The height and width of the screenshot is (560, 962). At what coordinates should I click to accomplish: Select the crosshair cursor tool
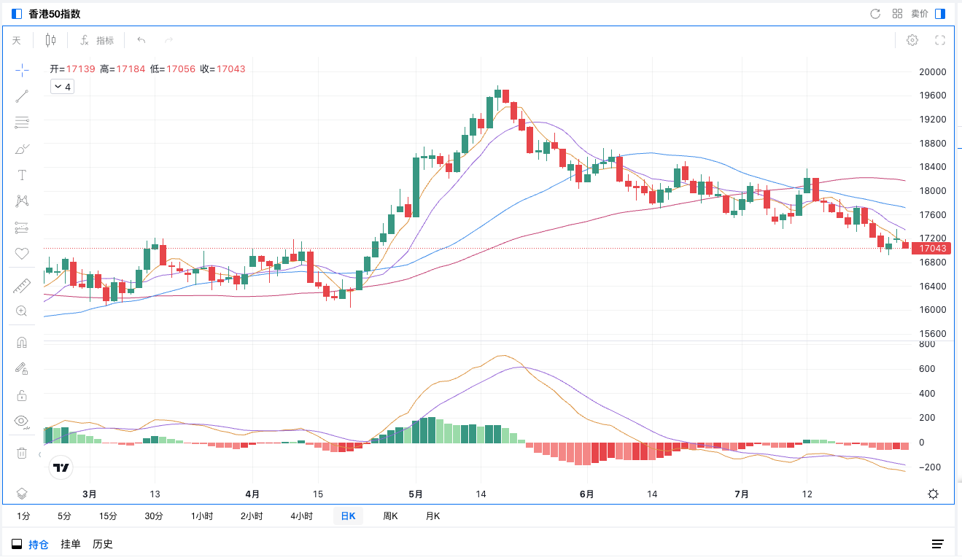(x=22, y=70)
